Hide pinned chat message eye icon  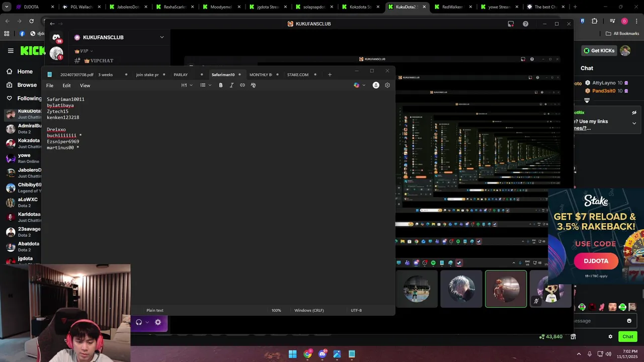[634, 113]
